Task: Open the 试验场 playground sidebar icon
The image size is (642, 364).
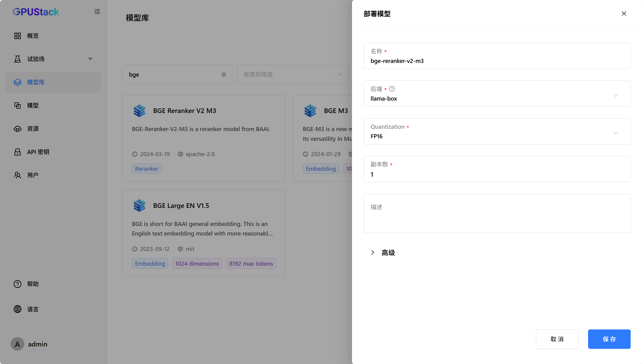Action: coord(18,59)
